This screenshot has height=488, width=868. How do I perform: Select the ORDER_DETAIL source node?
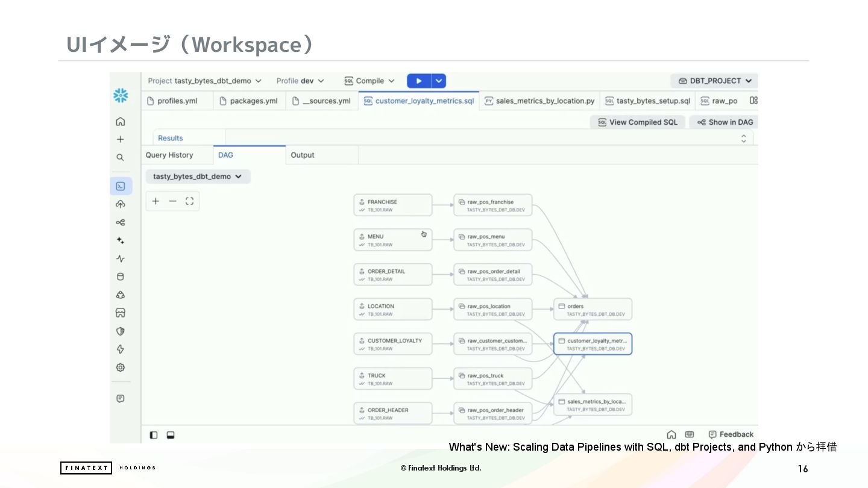[393, 275]
